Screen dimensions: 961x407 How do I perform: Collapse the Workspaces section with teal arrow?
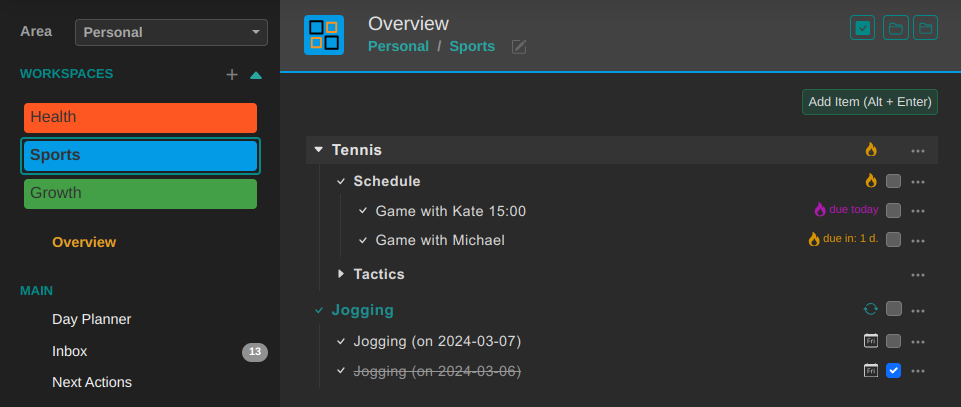click(256, 75)
